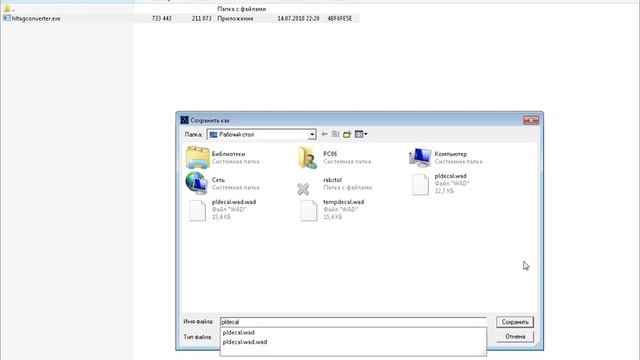640x360 pixels.
Task: Click the Папка с файлами type cell
Action: click(242, 9)
